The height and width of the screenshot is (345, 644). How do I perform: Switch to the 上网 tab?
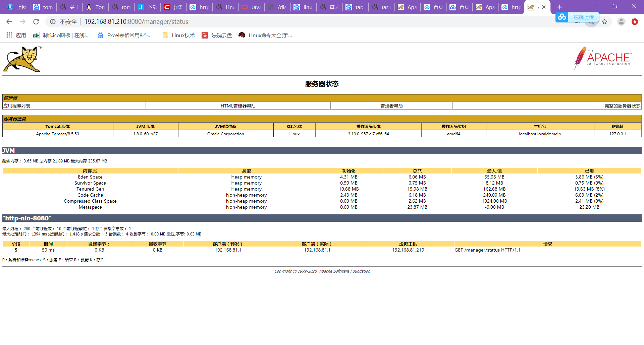(17, 7)
